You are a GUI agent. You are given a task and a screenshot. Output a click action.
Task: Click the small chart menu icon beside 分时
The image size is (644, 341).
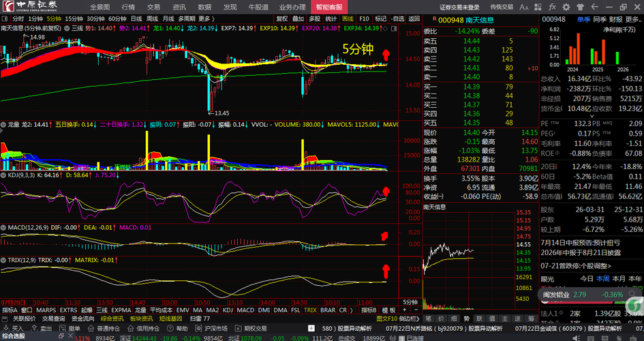[5, 19]
